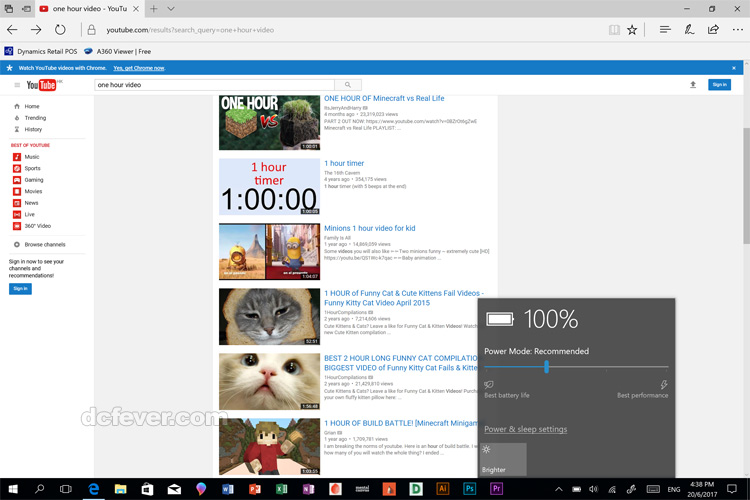Open the 1 hour timer thumbnail
This screenshot has height=500, width=750.
point(269,187)
